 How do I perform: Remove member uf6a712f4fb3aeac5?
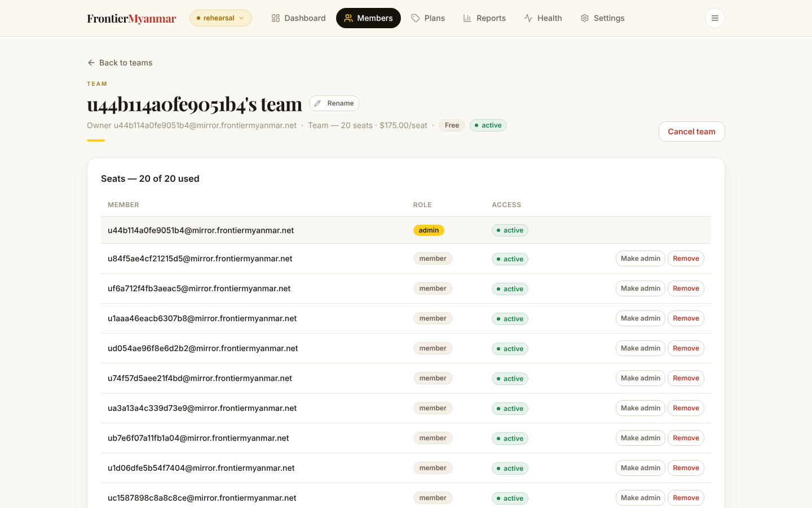(x=686, y=288)
